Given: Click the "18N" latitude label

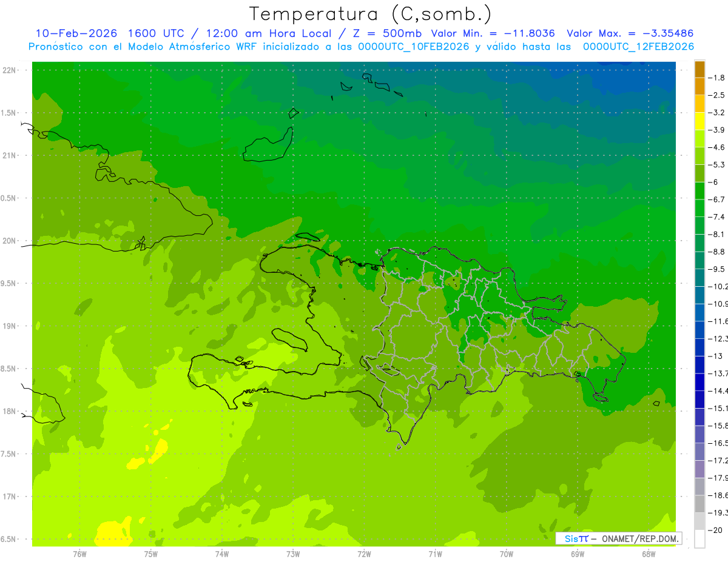Looking at the screenshot, I should [x=9, y=411].
